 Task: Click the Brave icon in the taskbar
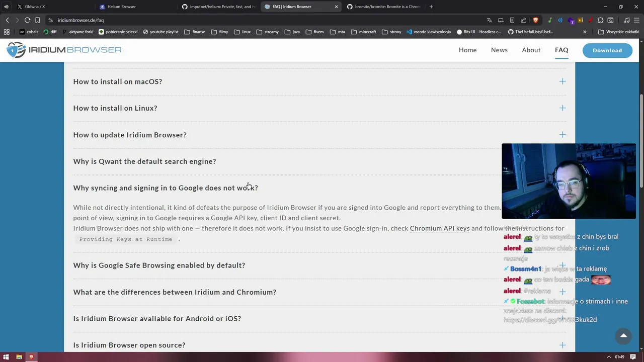click(x=31, y=357)
